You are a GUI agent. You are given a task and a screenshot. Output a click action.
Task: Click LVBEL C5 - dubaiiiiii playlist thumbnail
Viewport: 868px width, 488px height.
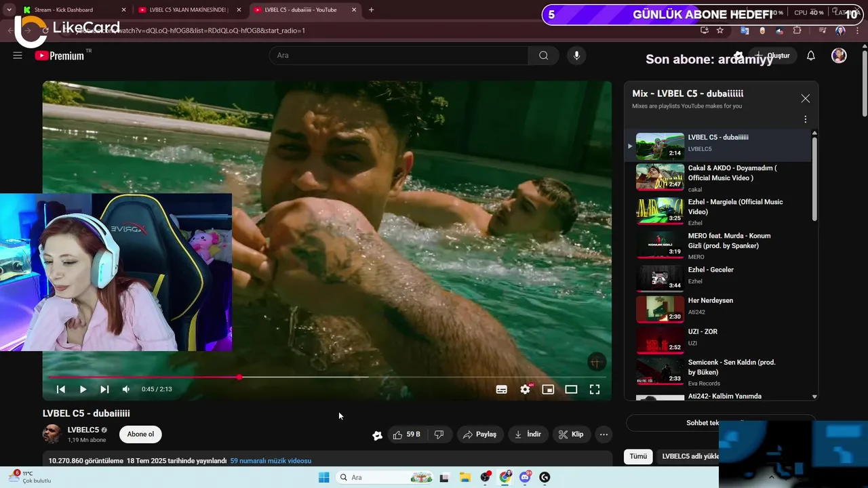pyautogui.click(x=660, y=146)
